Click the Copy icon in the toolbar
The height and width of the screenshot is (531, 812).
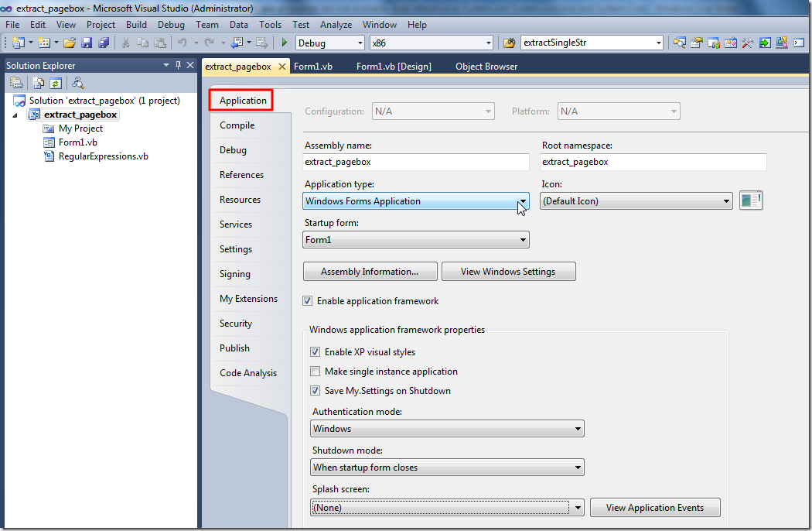click(142, 43)
